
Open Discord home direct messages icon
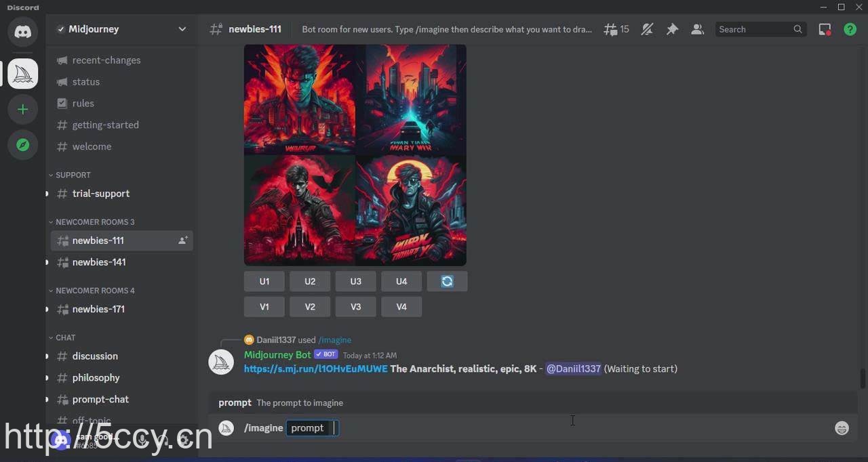(x=22, y=32)
